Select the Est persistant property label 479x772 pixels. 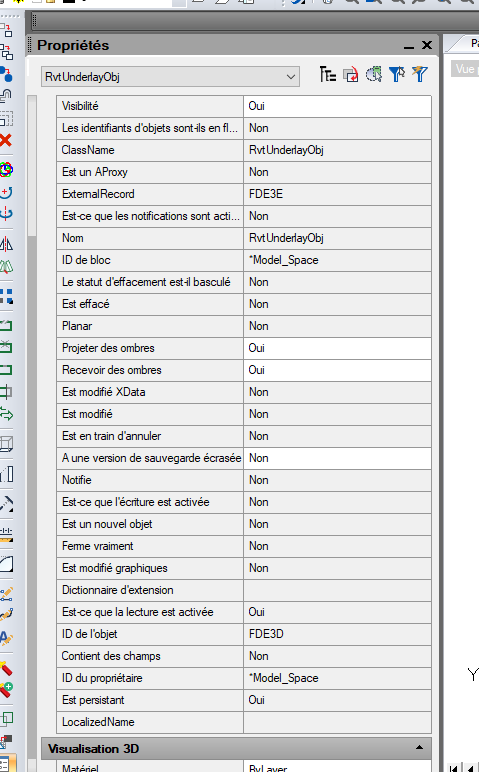pyautogui.click(x=93, y=700)
